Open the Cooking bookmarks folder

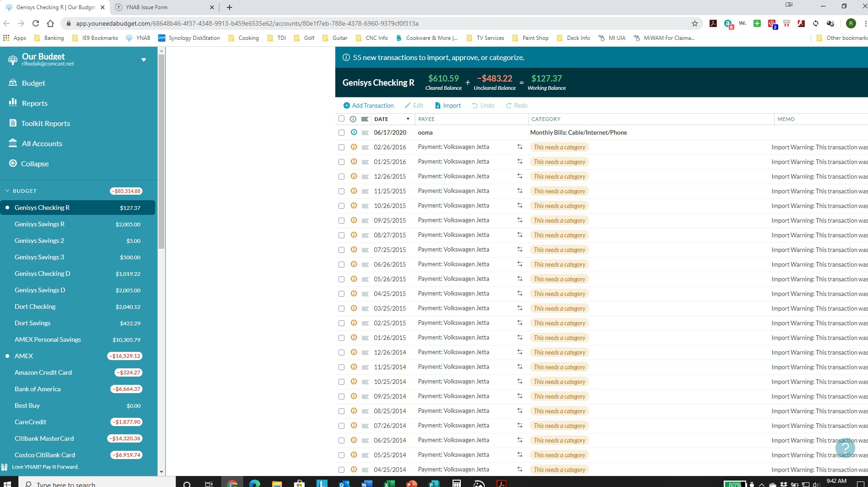tap(244, 38)
